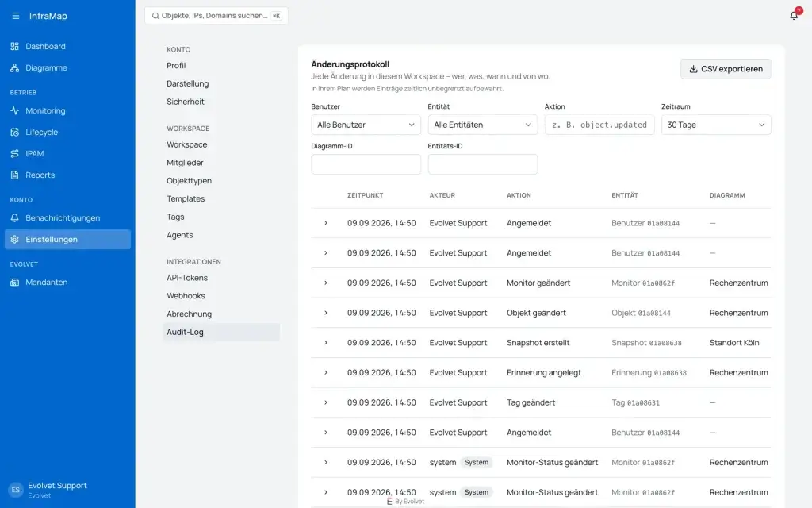The height and width of the screenshot is (508, 812).
Task: Click the Mandanten building icon
Action: click(x=14, y=282)
